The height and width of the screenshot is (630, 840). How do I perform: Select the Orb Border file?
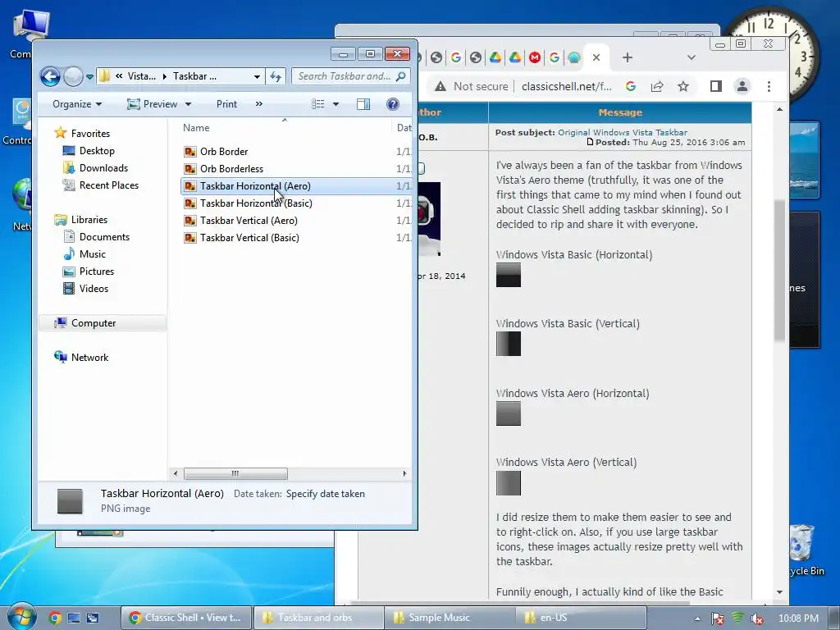pyautogui.click(x=224, y=152)
